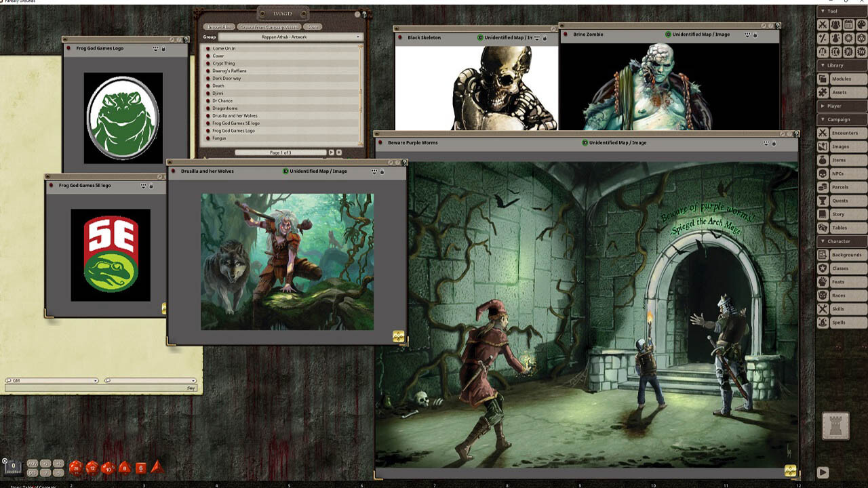Roll the red d6 die
Viewport: 868px width, 488px height.
(x=140, y=467)
